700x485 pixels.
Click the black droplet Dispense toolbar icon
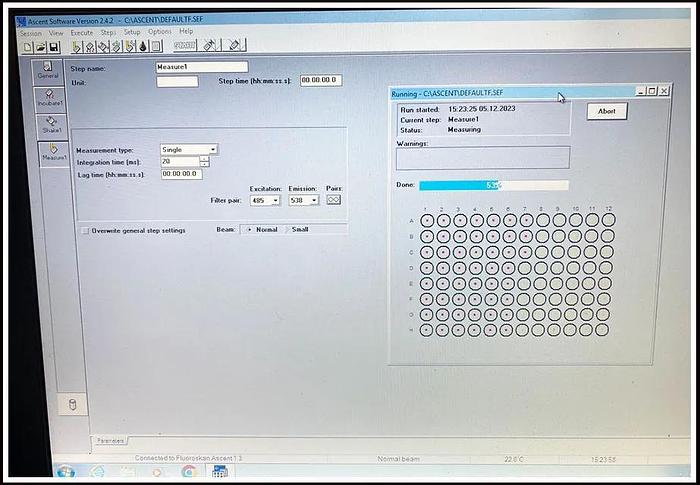143,46
